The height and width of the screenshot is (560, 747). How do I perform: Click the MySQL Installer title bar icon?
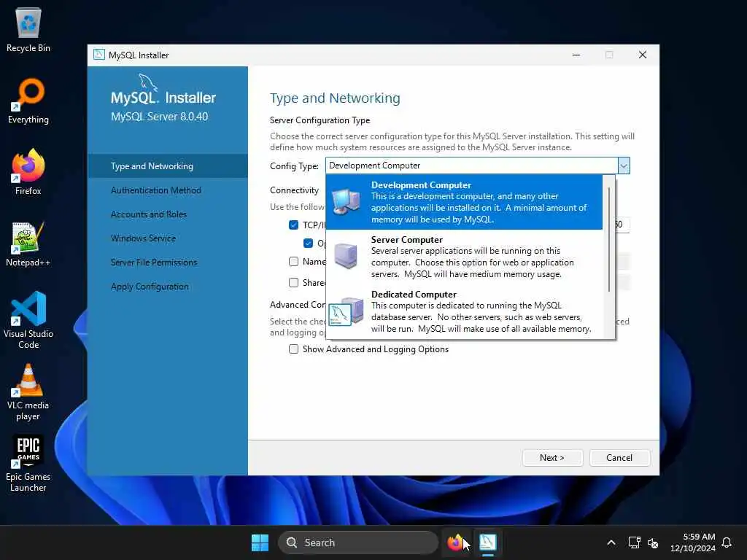(x=99, y=55)
